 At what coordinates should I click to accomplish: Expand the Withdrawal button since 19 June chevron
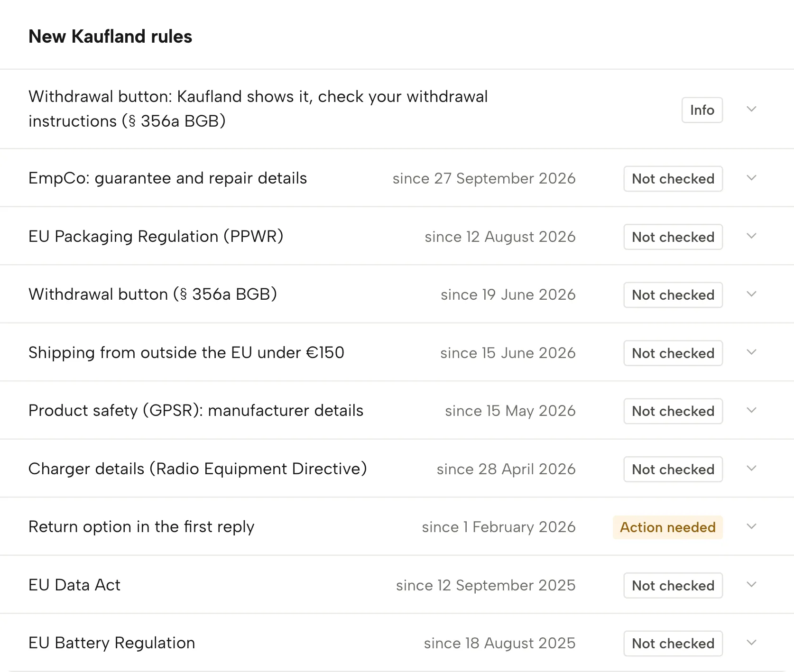pyautogui.click(x=751, y=294)
